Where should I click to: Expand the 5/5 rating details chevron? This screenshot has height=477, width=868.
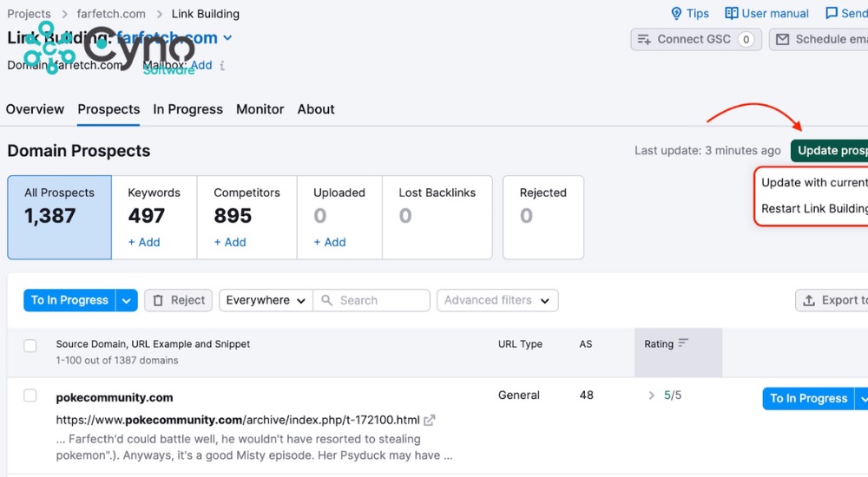(651, 395)
